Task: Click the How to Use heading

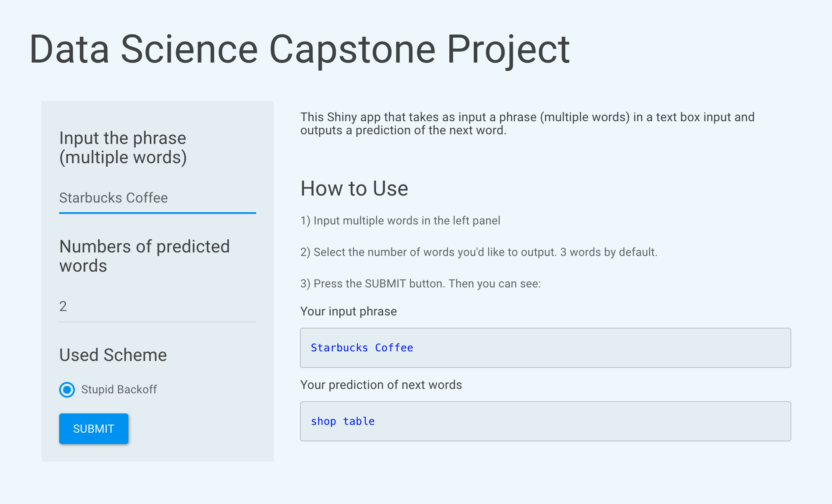Action: pos(354,189)
